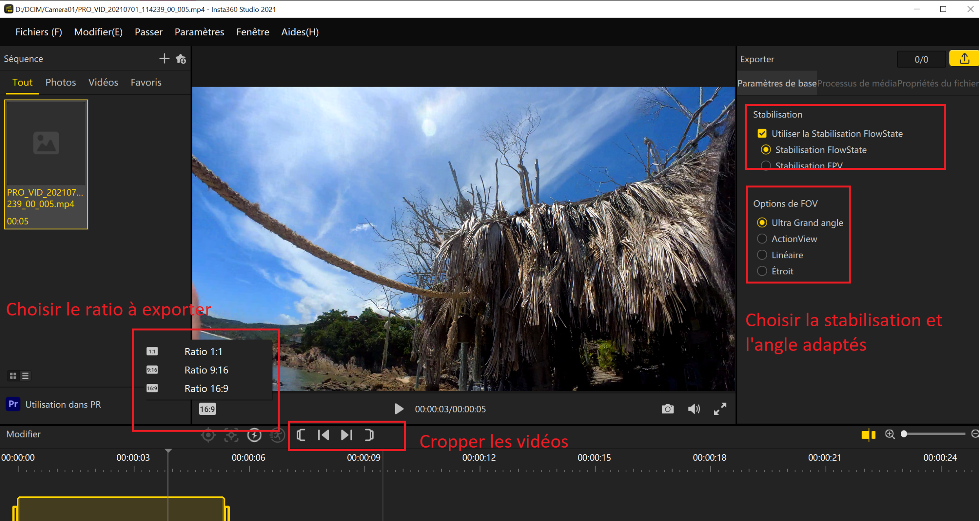Set trim end with right bracket icon
This screenshot has width=980, height=521.
tap(369, 435)
